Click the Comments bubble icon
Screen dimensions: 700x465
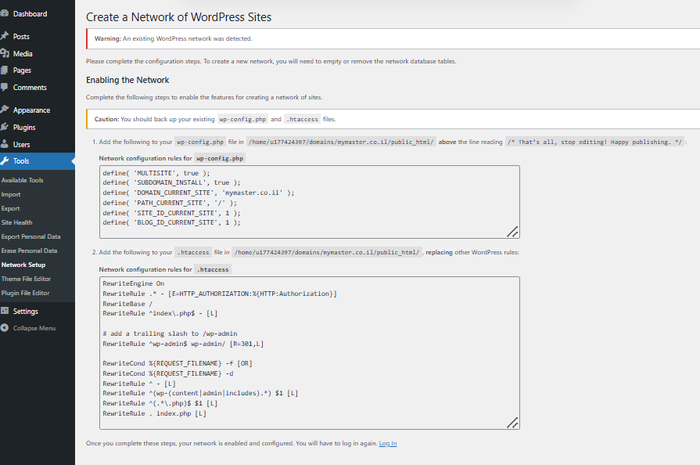(x=6, y=87)
